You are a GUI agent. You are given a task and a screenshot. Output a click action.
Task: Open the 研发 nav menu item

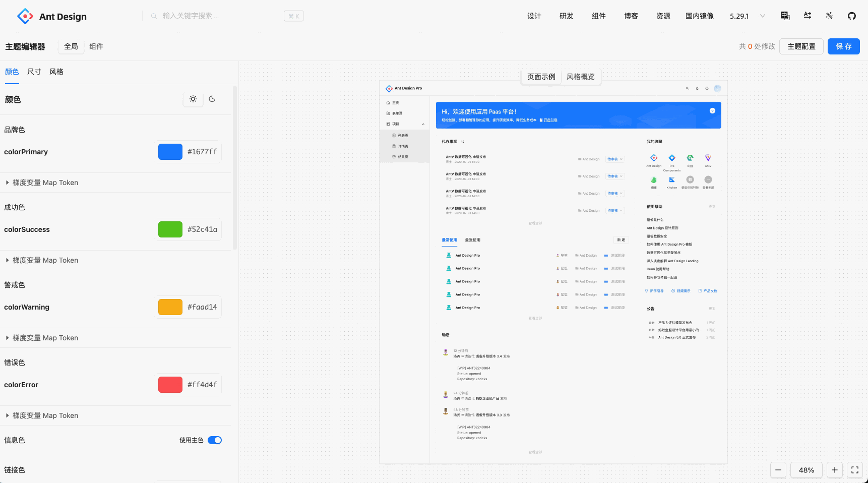[x=567, y=16]
